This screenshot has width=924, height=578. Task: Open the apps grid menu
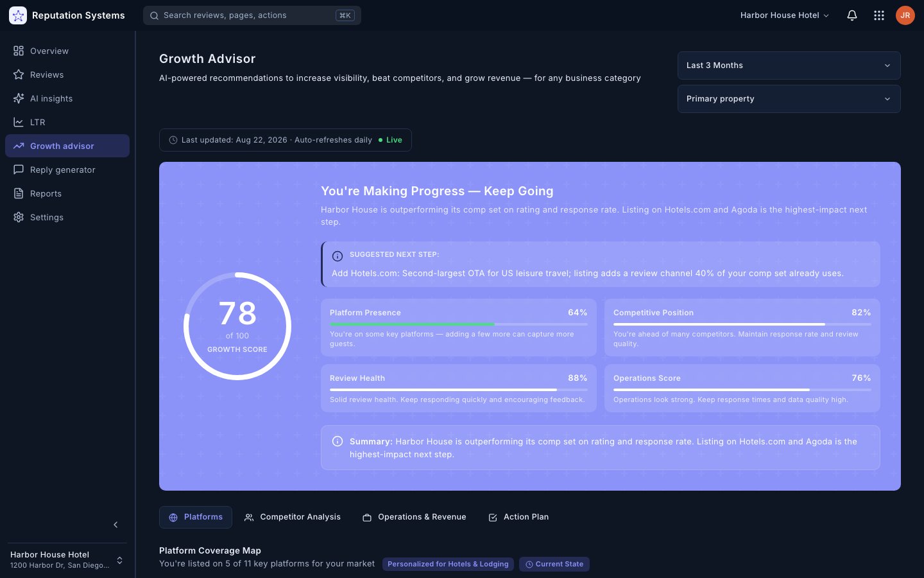tap(879, 15)
